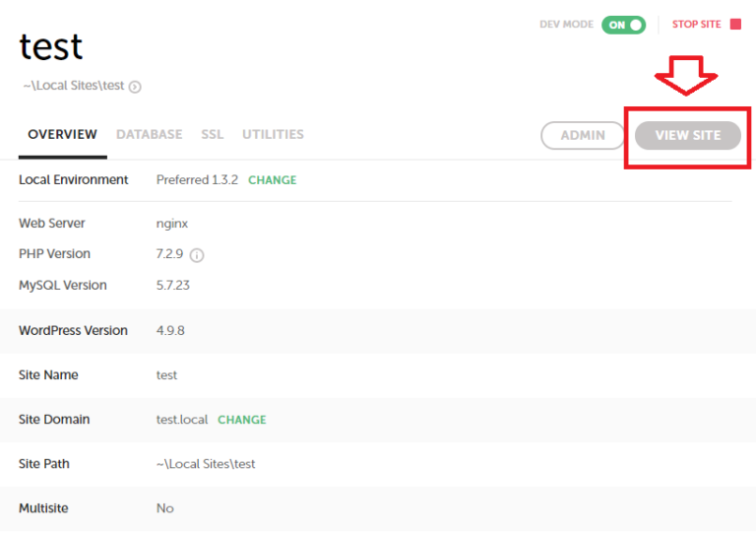Click the Multisite No value
Image resolution: width=756 pixels, height=533 pixels.
click(x=165, y=508)
